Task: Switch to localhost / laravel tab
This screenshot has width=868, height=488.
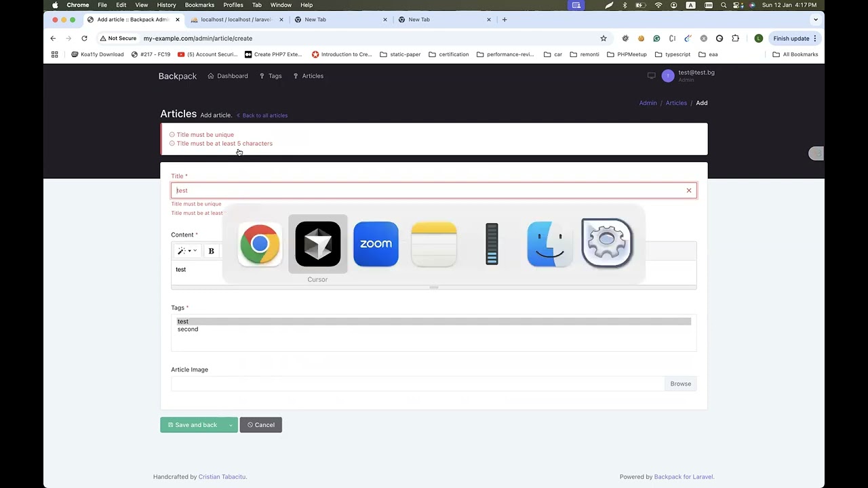Action: point(236,20)
